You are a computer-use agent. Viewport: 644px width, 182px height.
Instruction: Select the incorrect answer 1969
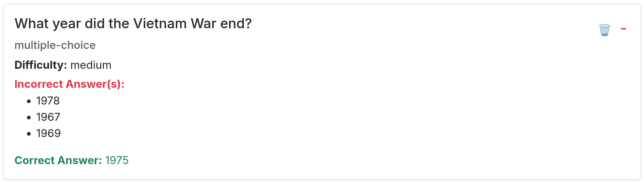[48, 134]
